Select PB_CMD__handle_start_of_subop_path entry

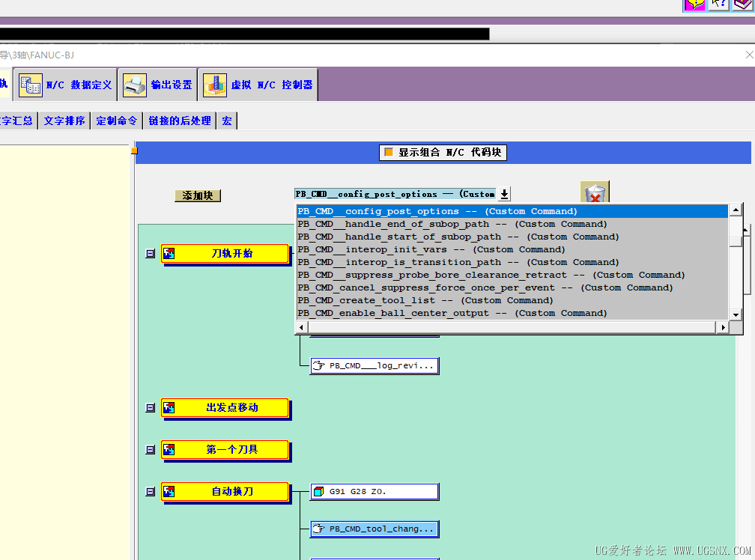(512, 237)
